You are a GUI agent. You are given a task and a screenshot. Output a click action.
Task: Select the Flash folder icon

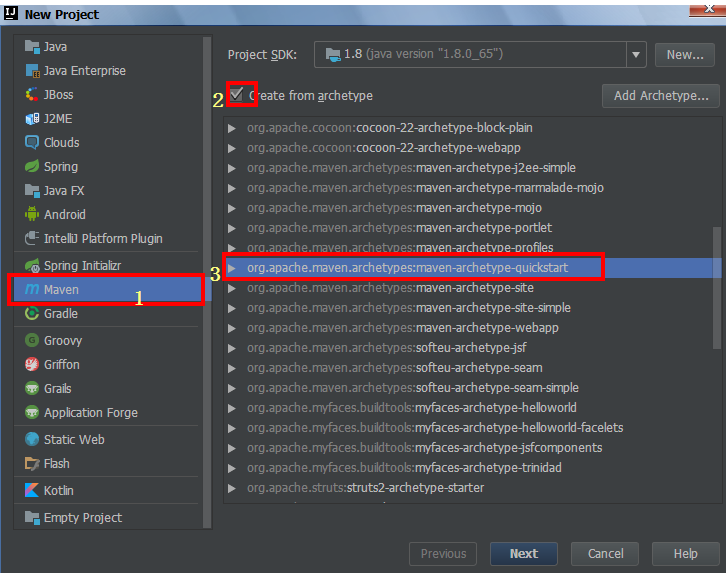coord(32,463)
